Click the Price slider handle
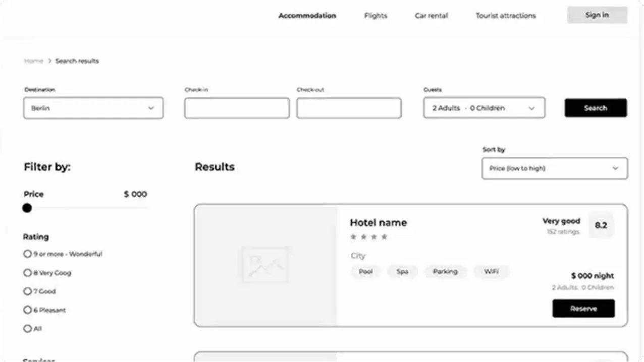This screenshot has height=362, width=644. click(x=27, y=208)
